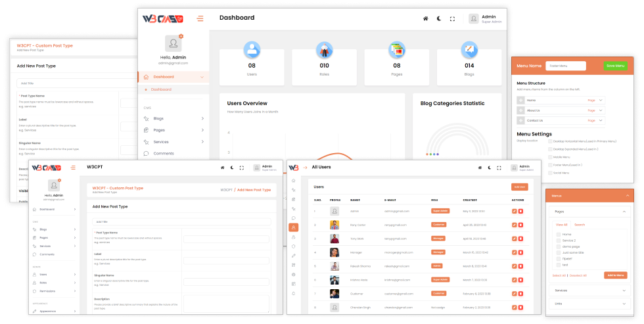Click the Blogs icon on the stats card

[x=469, y=50]
